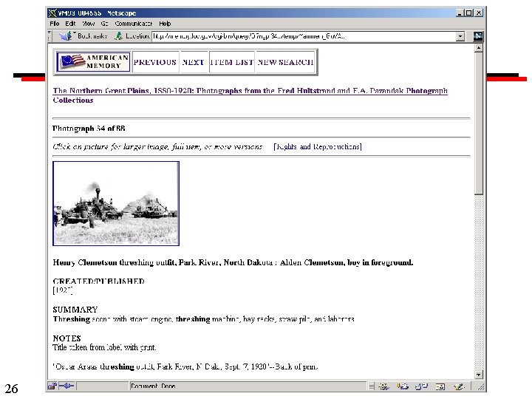Open the Newsgroups component bar icon
Viewport: 532px width, 399px height.
pos(421,386)
